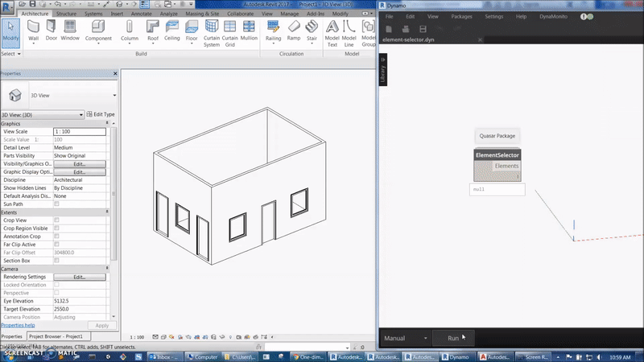Open the Packages menu in Dynamo

click(x=461, y=16)
